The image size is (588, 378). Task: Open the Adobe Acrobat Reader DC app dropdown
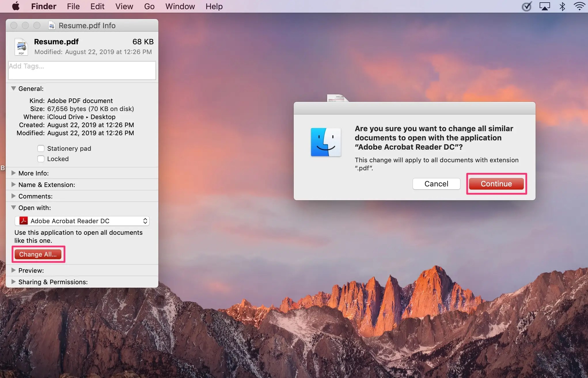[x=82, y=221]
